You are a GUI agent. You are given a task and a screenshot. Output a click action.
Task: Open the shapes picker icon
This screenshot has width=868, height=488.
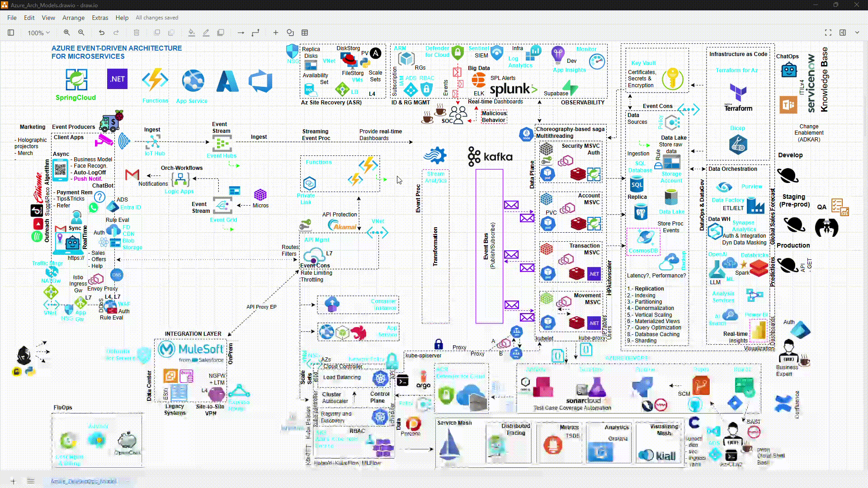[290, 33]
